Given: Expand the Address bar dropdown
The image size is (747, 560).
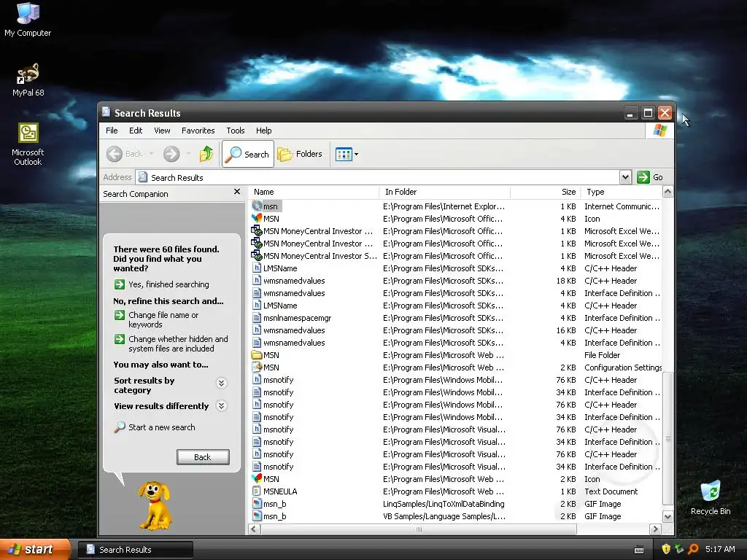Looking at the screenshot, I should pyautogui.click(x=625, y=177).
